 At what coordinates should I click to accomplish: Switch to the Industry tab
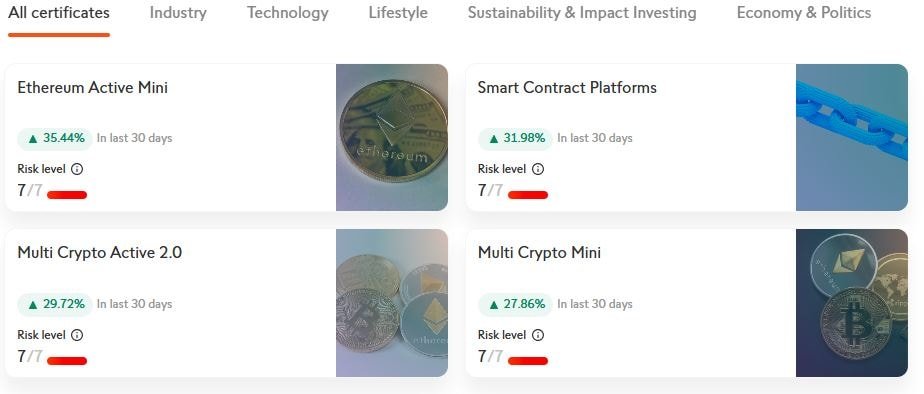coord(178,13)
